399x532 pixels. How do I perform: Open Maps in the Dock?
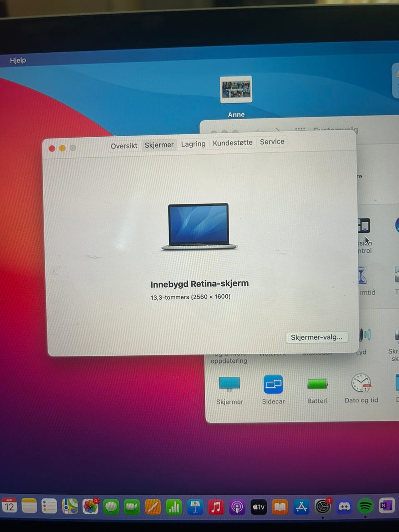[x=70, y=506]
